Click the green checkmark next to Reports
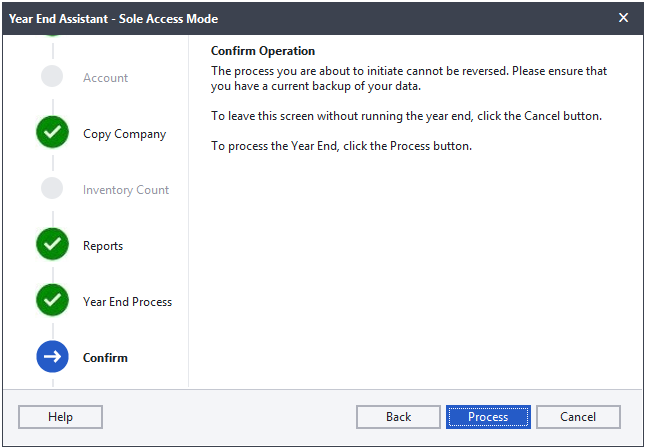Screen dimensions: 646x448 click(x=52, y=244)
